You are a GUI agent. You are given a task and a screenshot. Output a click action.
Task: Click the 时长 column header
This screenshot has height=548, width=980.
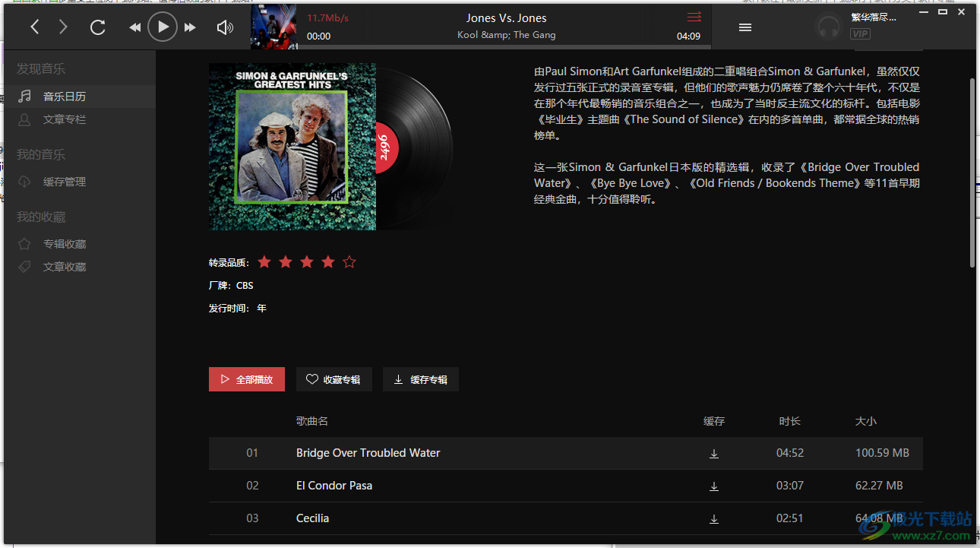[790, 421]
